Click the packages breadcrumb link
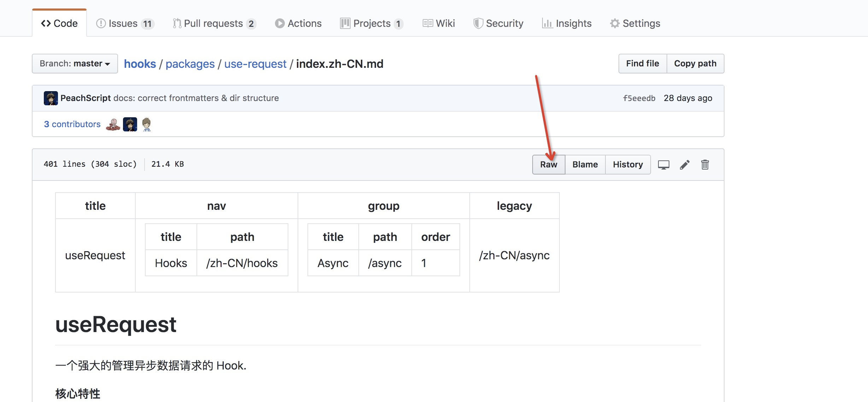The width and height of the screenshot is (868, 402). 190,64
